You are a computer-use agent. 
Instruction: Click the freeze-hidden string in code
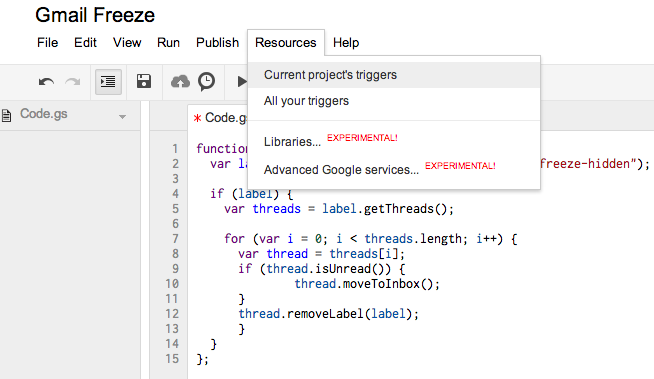pos(589,163)
